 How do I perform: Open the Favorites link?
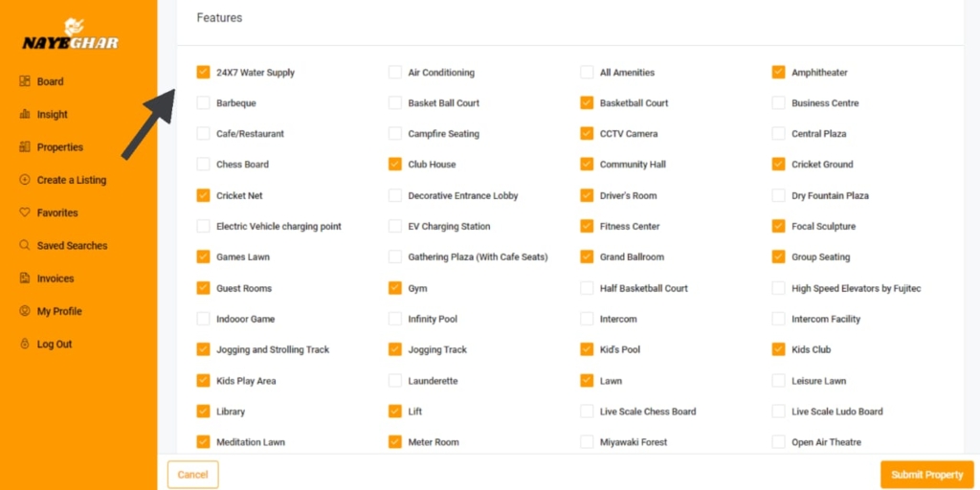click(x=57, y=212)
